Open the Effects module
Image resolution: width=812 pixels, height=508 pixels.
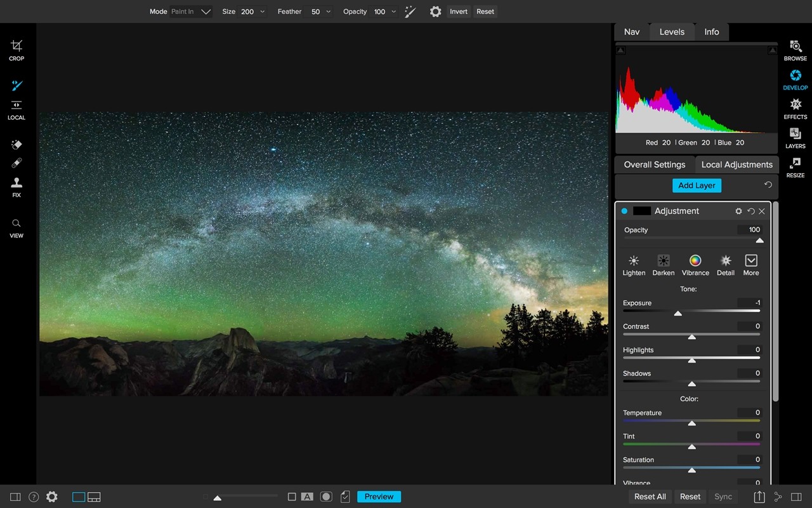click(795, 109)
